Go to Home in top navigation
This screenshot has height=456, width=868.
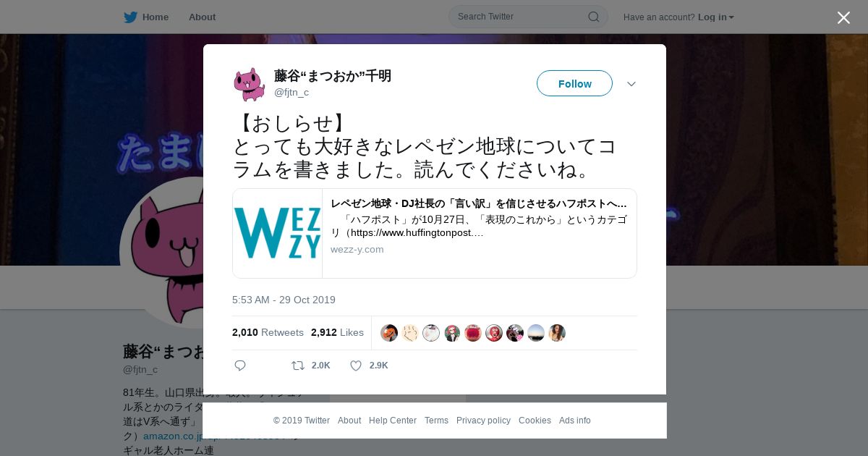pyautogui.click(x=156, y=17)
